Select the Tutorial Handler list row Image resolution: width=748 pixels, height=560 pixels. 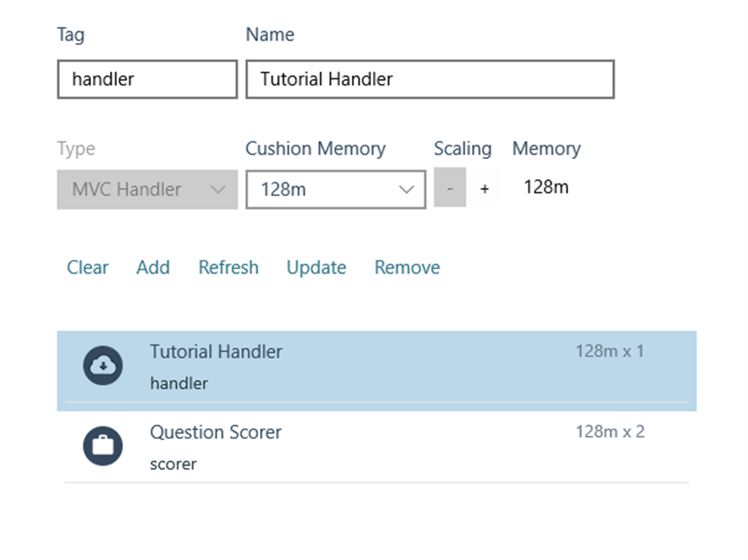[x=377, y=371]
